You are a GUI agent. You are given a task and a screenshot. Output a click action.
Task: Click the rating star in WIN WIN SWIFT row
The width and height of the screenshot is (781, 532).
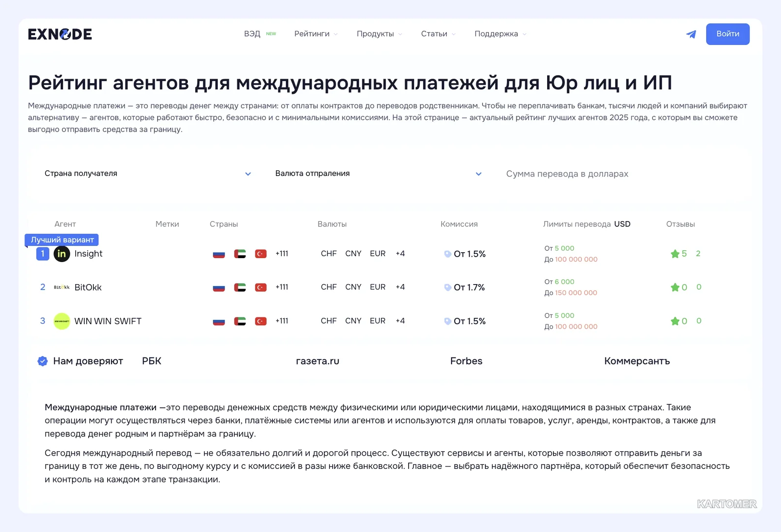click(x=675, y=321)
